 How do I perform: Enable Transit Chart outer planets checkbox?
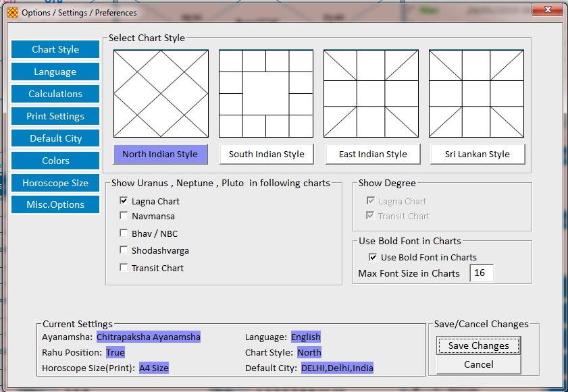124,267
